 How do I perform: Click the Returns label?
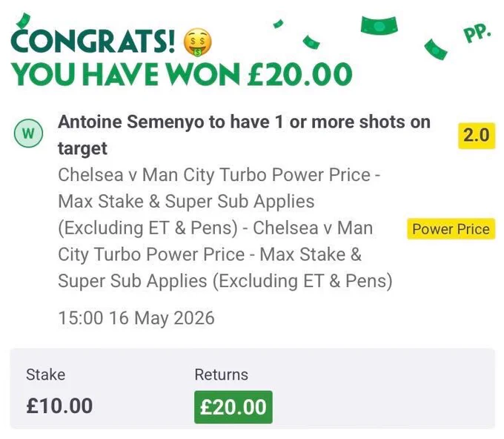(x=221, y=374)
